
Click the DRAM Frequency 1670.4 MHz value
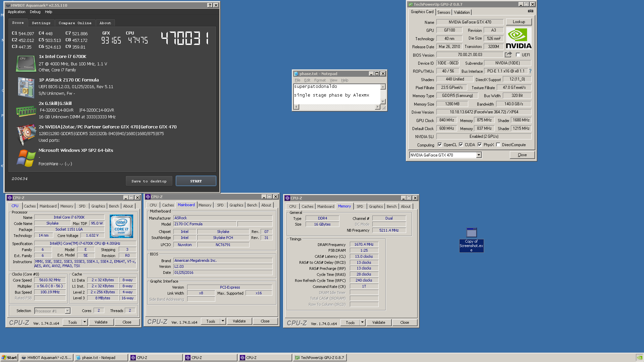364,245
